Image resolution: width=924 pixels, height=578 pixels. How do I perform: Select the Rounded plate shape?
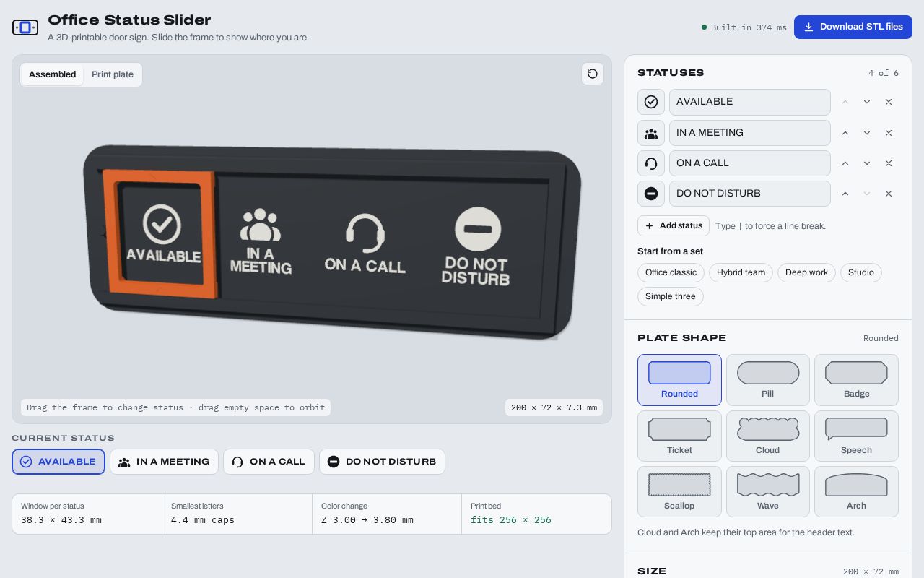pyautogui.click(x=679, y=380)
